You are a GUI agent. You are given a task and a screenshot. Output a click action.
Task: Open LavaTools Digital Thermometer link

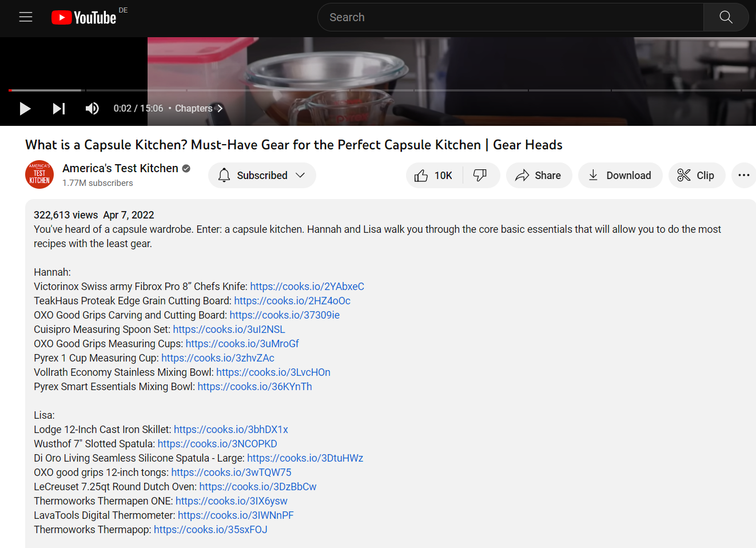tap(236, 515)
